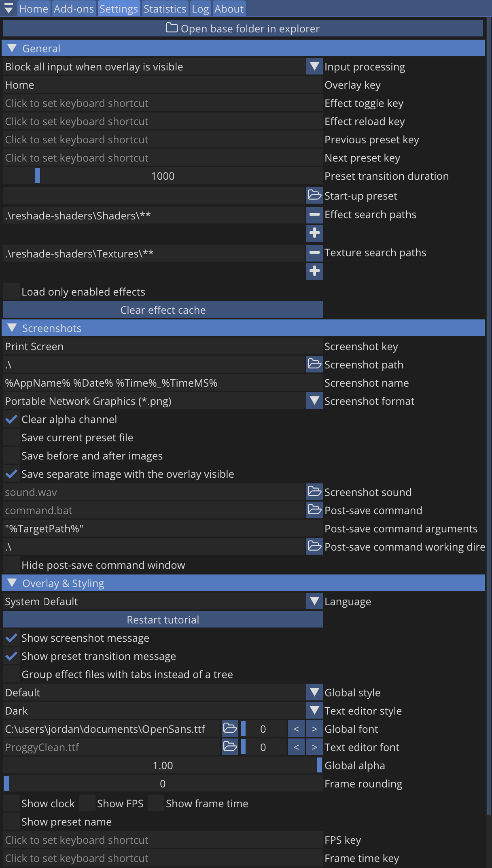Image resolution: width=492 pixels, height=868 pixels.
Task: Uncheck Show screenshot message
Action: pyautogui.click(x=11, y=638)
